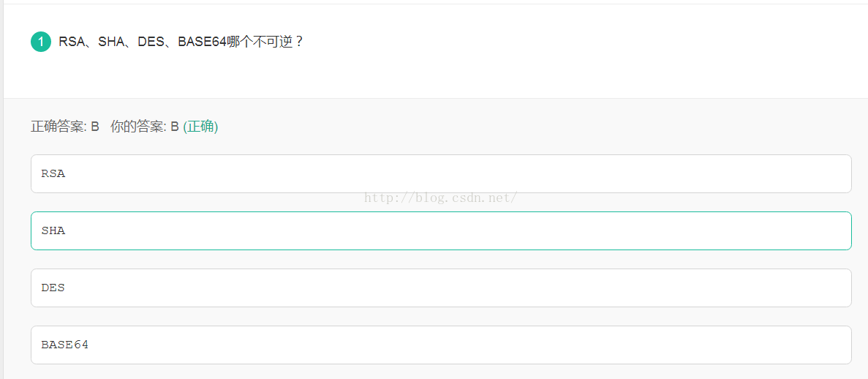The image size is (868, 379).
Task: Click the 你的答案: B label
Action: click(x=144, y=127)
